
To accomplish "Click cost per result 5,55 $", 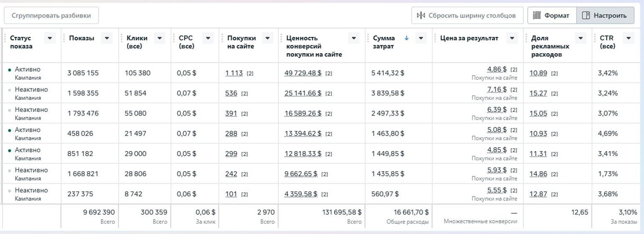I will pos(497,190).
